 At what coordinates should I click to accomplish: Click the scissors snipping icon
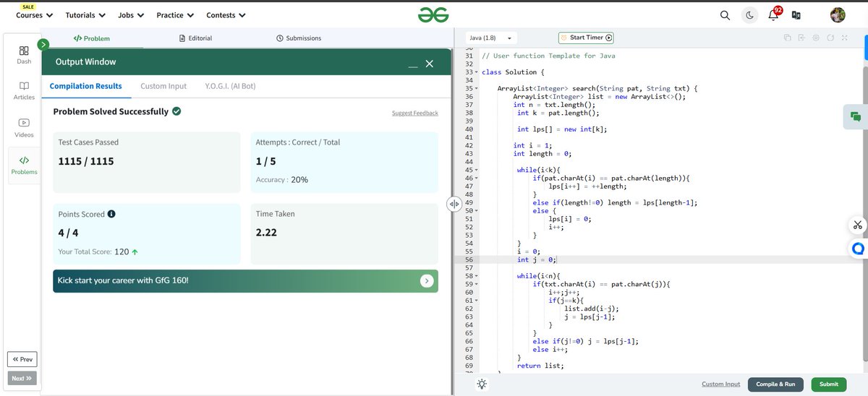[x=857, y=225]
